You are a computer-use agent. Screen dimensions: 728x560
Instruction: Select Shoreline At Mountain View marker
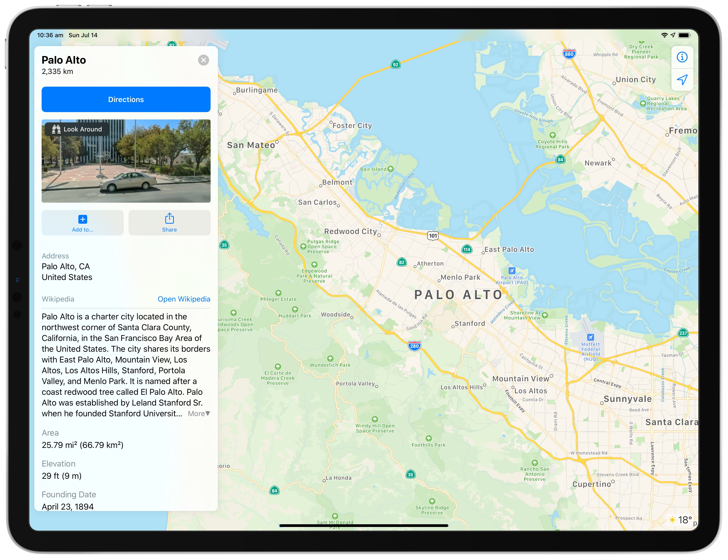point(545,315)
